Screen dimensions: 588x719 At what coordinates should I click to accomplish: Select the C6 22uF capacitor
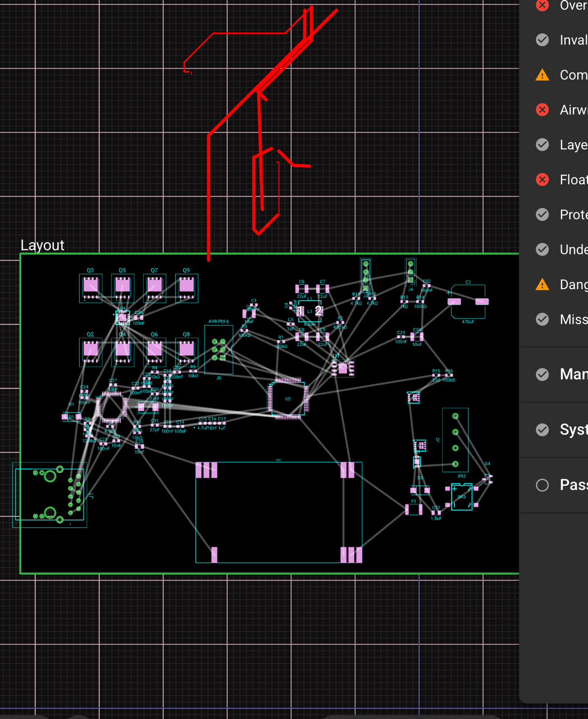(302, 289)
